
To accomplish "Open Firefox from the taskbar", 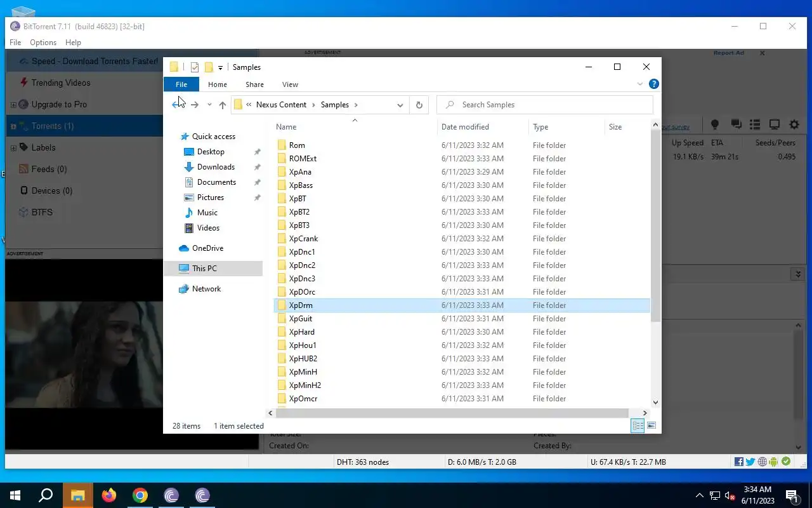I will coord(109,495).
